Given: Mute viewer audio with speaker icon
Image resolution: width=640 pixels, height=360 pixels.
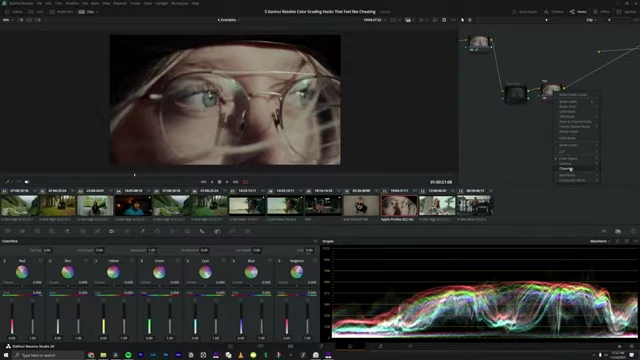Looking at the screenshot, I should click(x=27, y=182).
